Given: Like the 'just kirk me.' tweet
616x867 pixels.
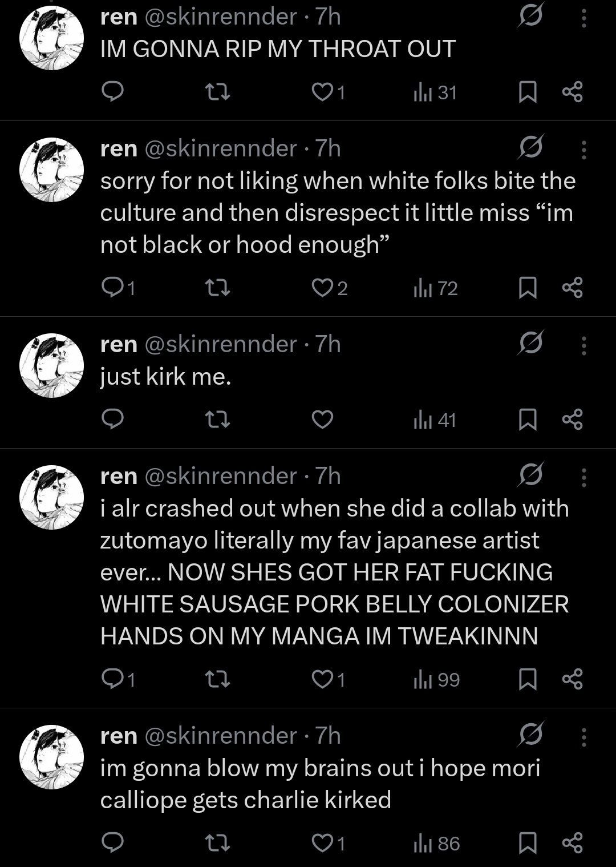Looking at the screenshot, I should point(322,420).
